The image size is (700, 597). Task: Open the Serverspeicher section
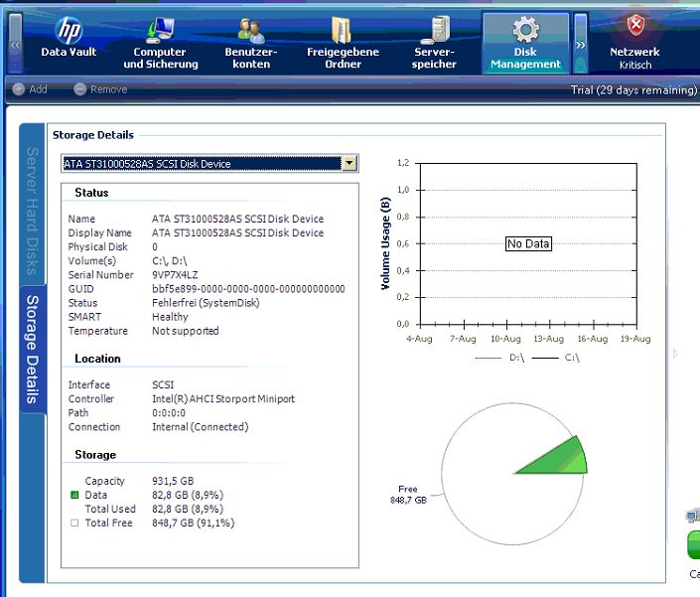click(x=434, y=43)
